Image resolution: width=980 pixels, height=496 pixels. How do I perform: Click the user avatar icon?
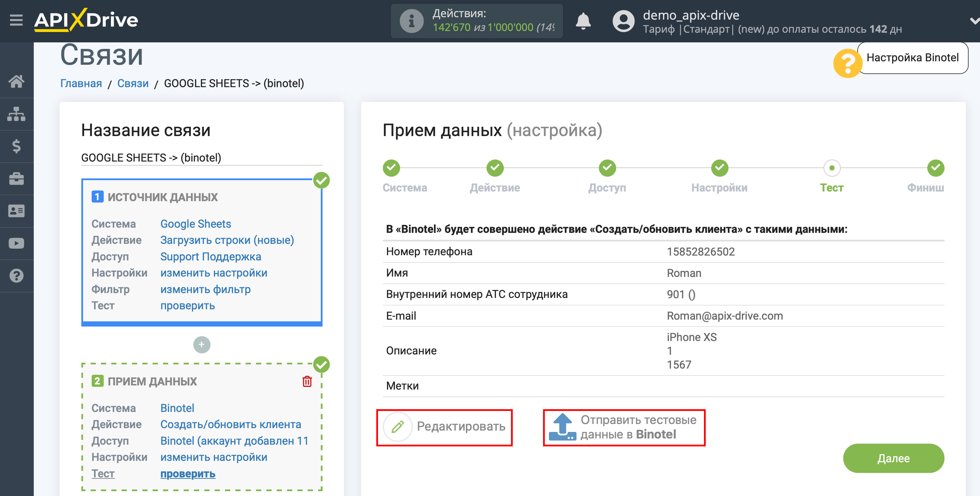click(623, 21)
